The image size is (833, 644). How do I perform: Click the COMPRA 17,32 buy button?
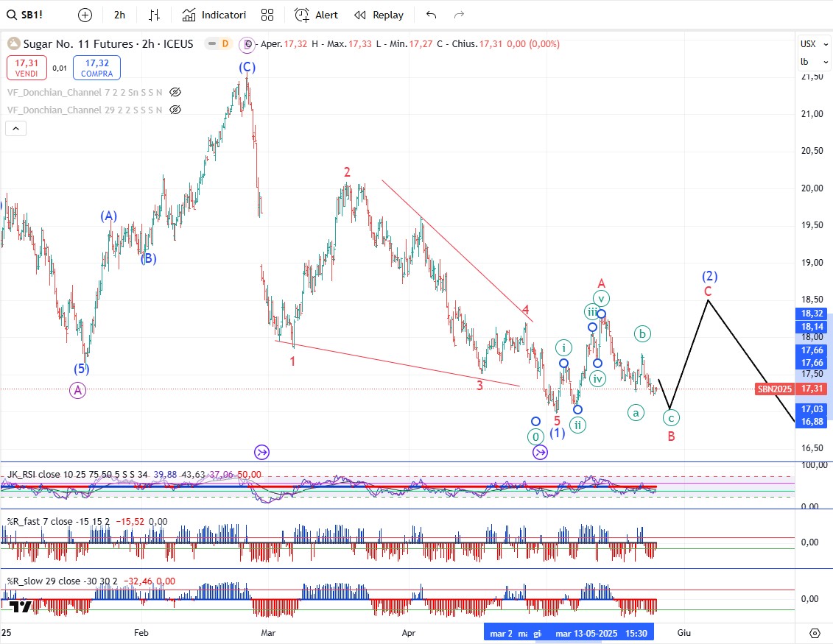point(96,68)
